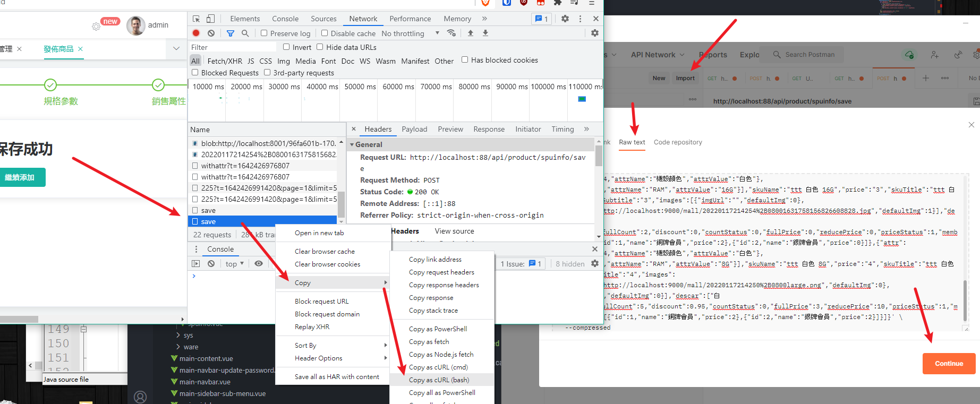Toggle the network filter funnel icon
Viewport: 980px width, 404px height.
pyautogui.click(x=231, y=33)
